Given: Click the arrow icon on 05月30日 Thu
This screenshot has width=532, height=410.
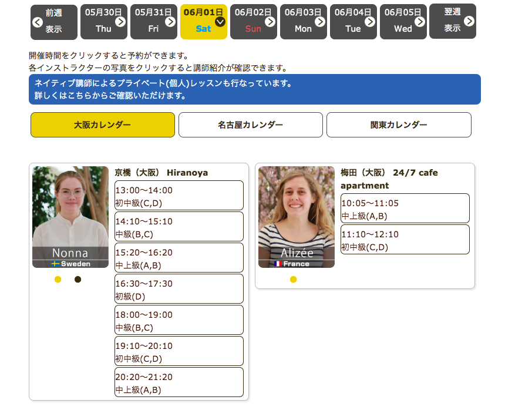Looking at the screenshot, I should (120, 22).
